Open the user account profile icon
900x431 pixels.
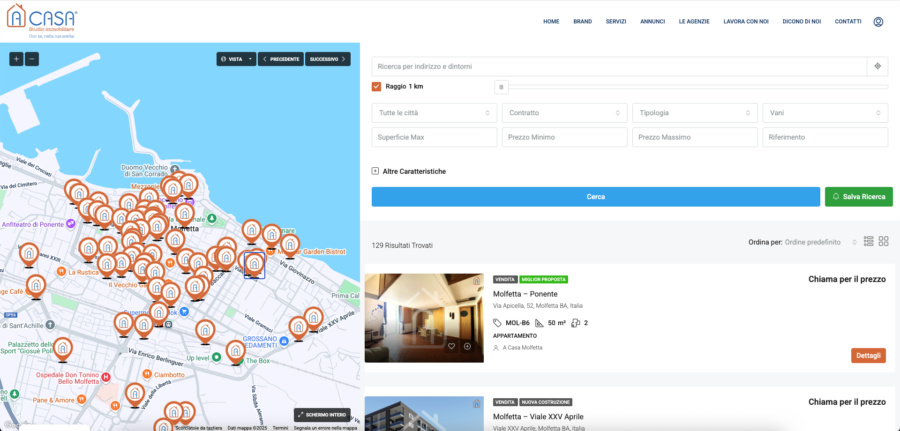pyautogui.click(x=878, y=21)
